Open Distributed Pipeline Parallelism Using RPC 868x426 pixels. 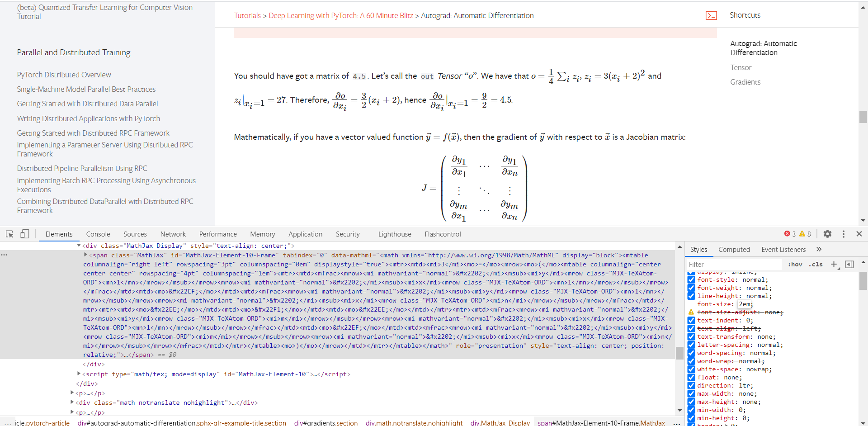82,168
